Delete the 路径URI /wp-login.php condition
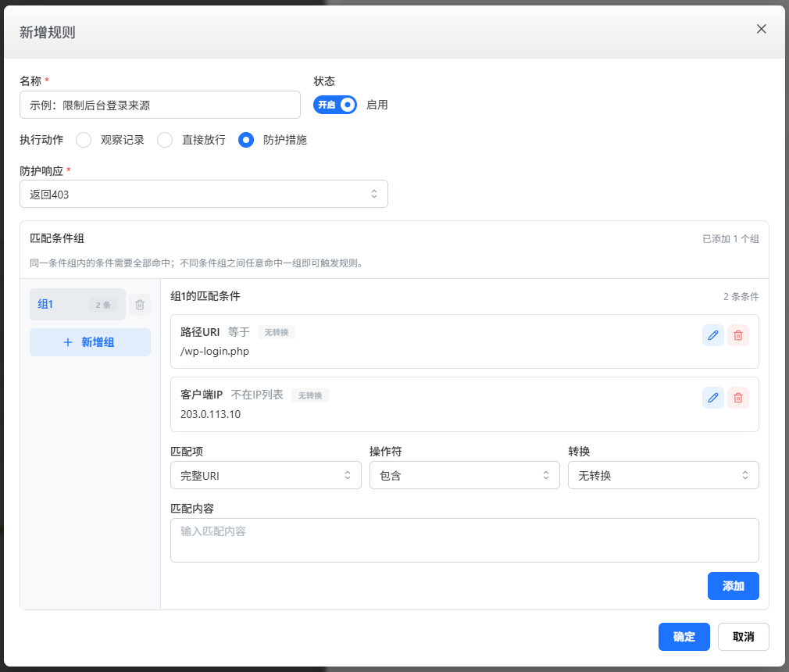Screen dimensions: 789x672 [x=738, y=335]
